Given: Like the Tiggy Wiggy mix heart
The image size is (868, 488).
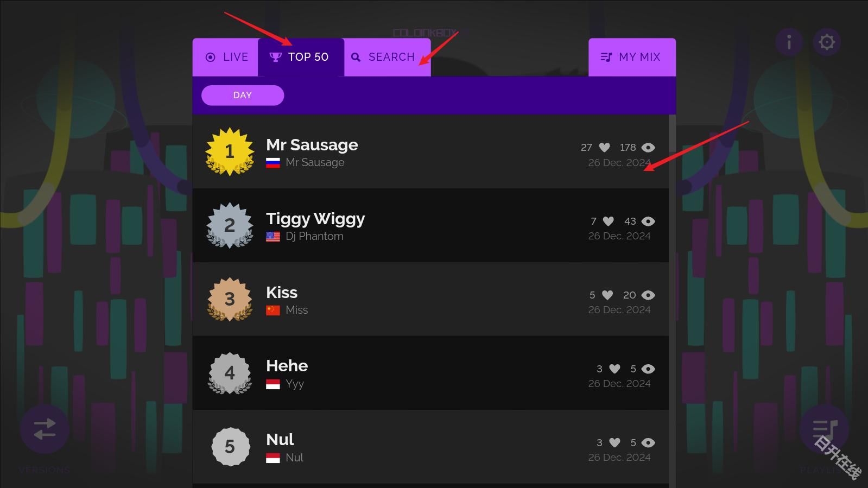Looking at the screenshot, I should pyautogui.click(x=608, y=221).
